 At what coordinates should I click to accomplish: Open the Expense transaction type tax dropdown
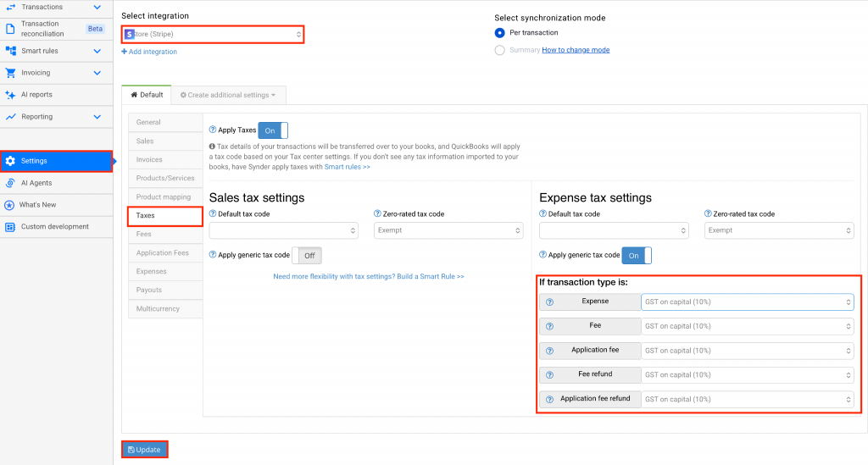(747, 302)
